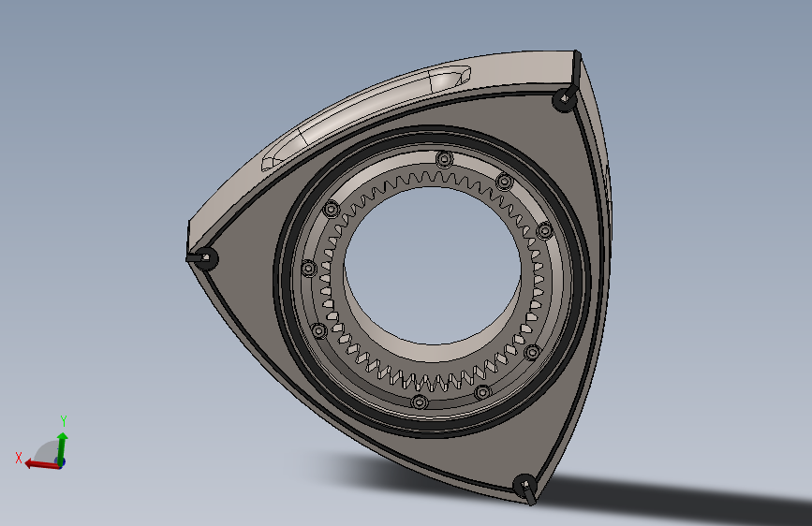Viewport: 812px width, 526px height.
Task: Select the topmost bolt on the gear flange
Action: click(444, 159)
